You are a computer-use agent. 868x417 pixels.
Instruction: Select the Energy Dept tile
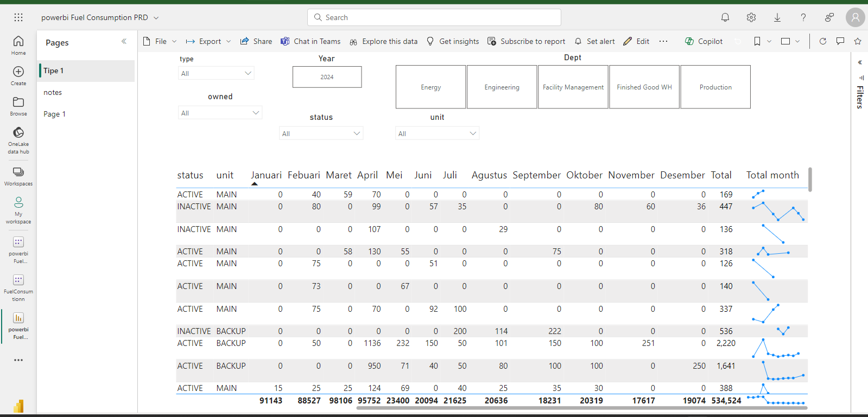coord(431,87)
